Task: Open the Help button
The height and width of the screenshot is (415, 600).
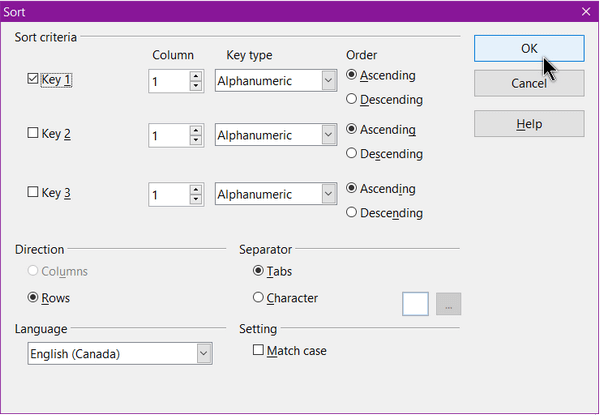Action: pyautogui.click(x=529, y=124)
